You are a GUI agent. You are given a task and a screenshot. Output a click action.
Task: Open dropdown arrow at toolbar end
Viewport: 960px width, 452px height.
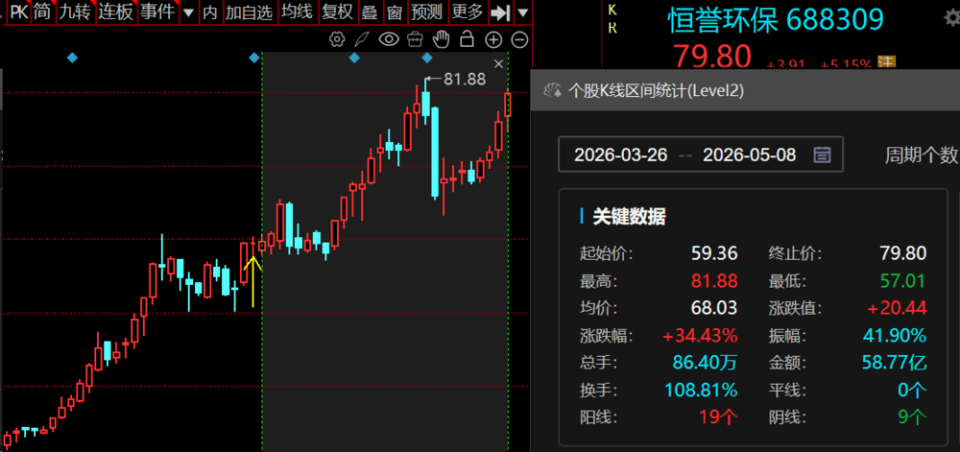522,12
